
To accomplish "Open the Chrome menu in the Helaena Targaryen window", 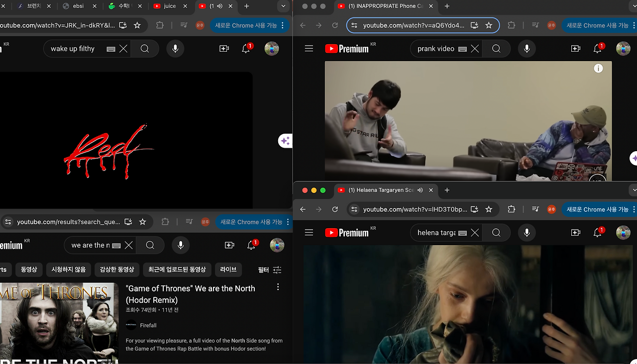I will [x=635, y=209].
